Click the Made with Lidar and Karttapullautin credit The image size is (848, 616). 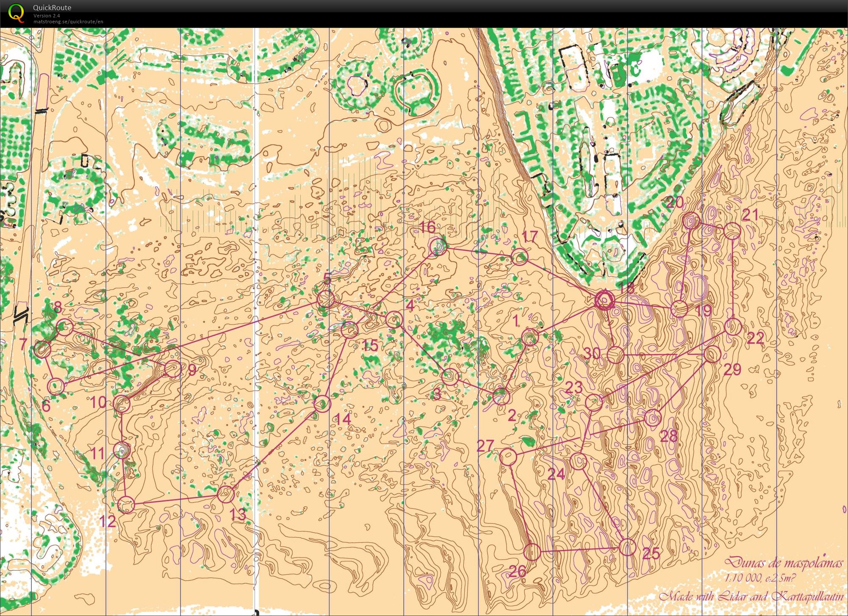(750, 597)
